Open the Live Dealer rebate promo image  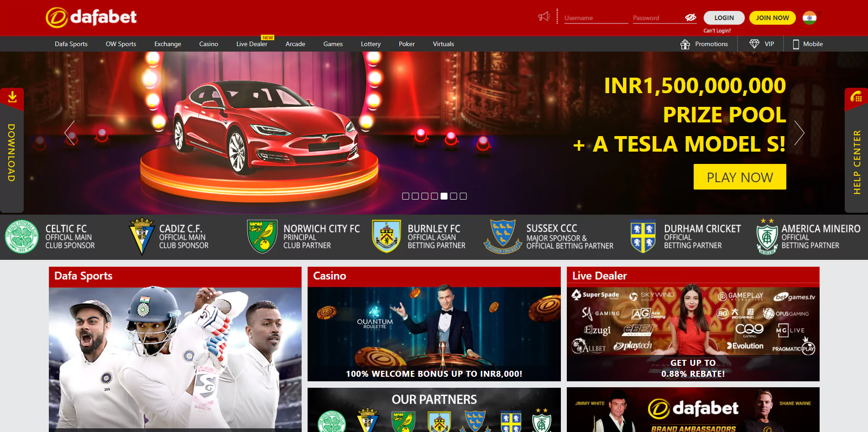pos(693,334)
